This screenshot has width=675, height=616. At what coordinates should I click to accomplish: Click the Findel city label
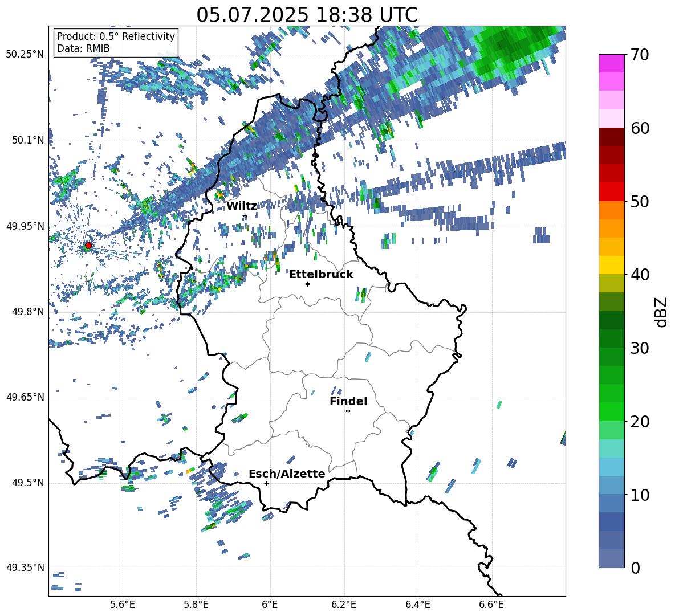point(348,401)
